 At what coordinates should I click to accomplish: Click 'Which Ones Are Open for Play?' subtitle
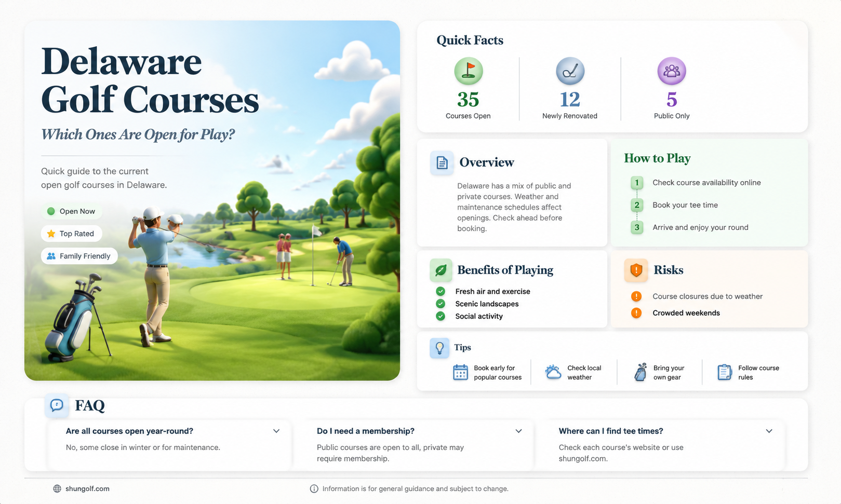pos(138,134)
